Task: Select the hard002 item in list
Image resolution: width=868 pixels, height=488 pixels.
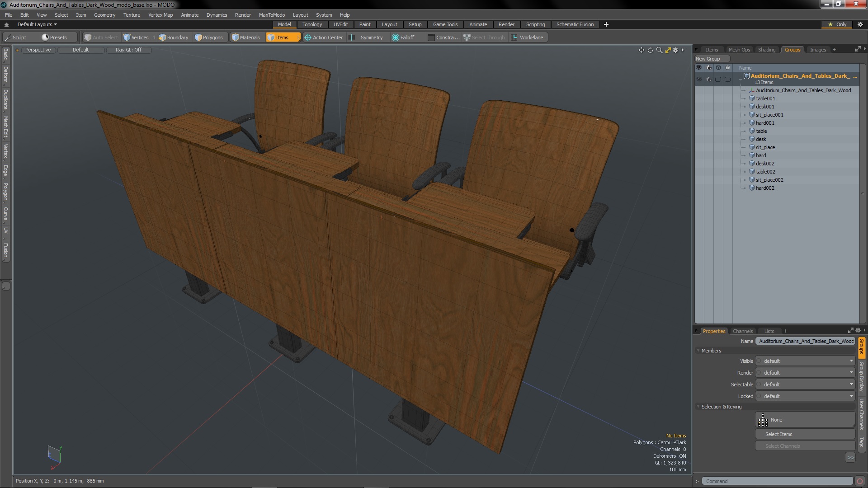Action: point(765,188)
